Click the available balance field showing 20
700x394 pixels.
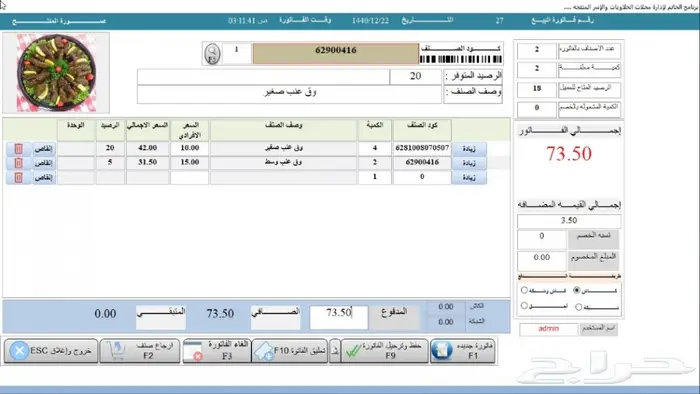(x=415, y=76)
